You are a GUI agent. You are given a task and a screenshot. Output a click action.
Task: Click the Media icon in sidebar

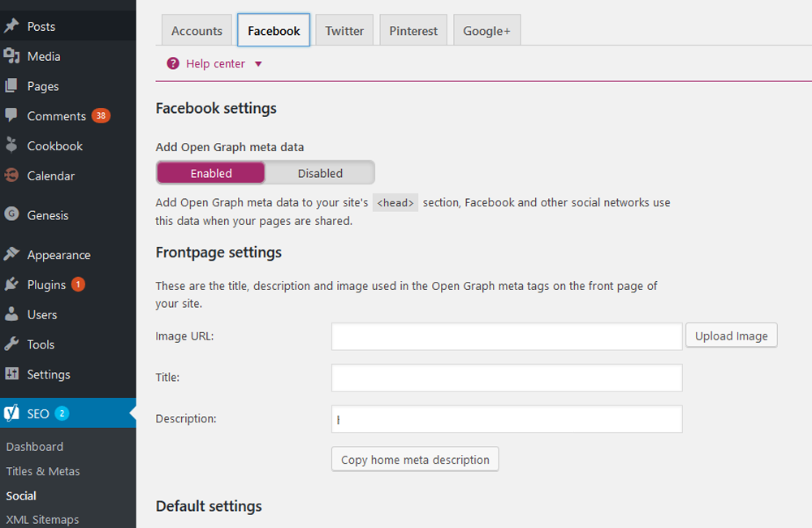coord(11,56)
